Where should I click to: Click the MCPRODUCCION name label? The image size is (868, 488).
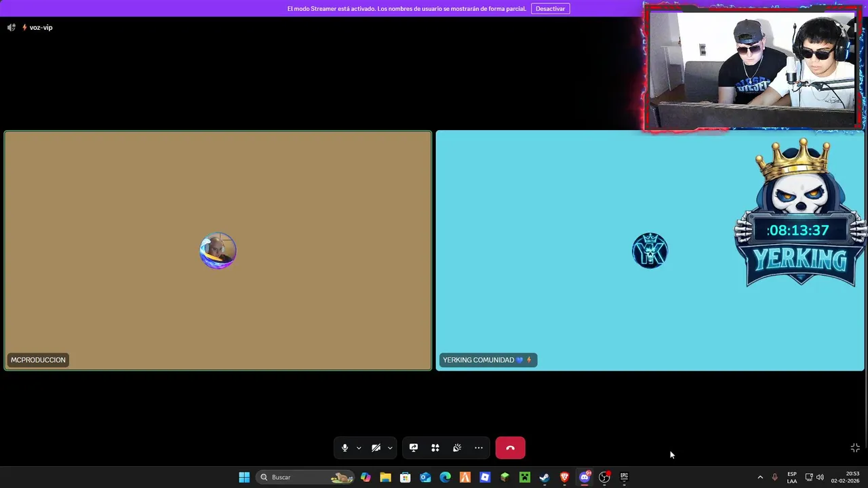pyautogui.click(x=38, y=360)
